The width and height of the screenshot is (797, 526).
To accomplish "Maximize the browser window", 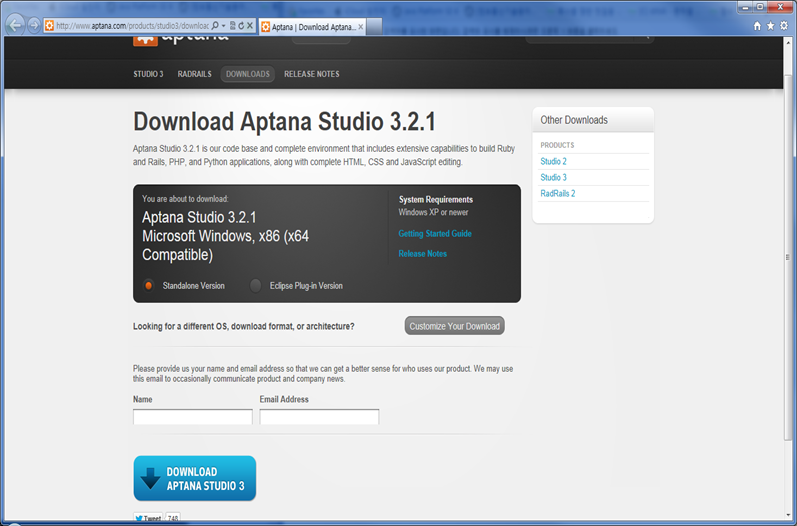I will point(760,7).
